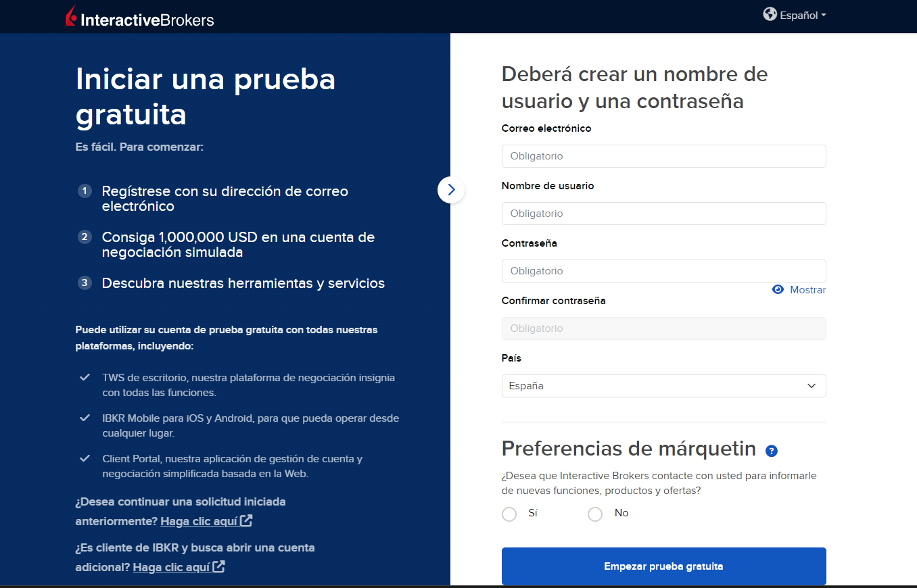Click the 'Correo electrónico' field label
This screenshot has height=588, width=917.
[x=546, y=128]
